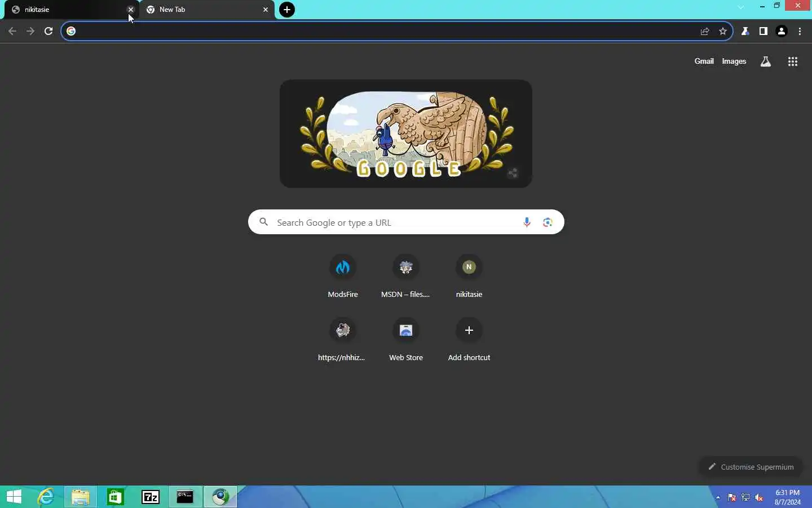
Task: Open the network status tray icon
Action: (x=745, y=497)
